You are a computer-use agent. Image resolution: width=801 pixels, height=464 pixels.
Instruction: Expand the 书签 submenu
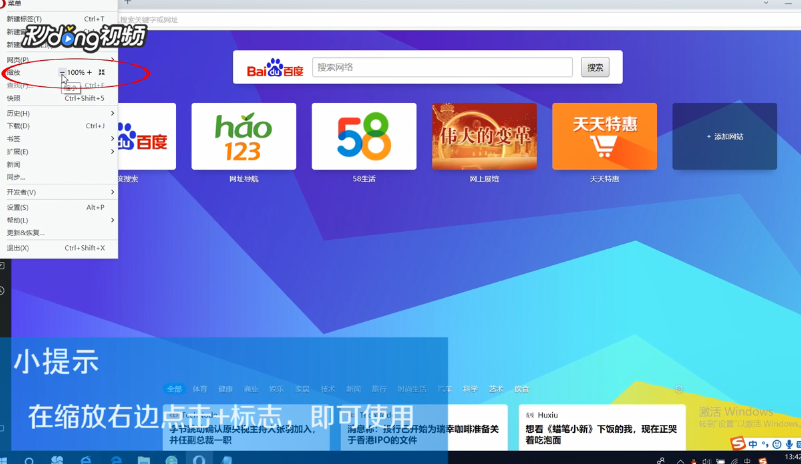click(x=59, y=138)
